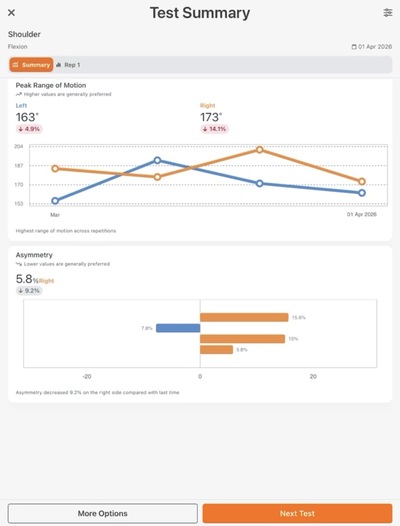Select the first blue Left data point in March
Viewport: 400px width, 526px height.
[x=55, y=201]
